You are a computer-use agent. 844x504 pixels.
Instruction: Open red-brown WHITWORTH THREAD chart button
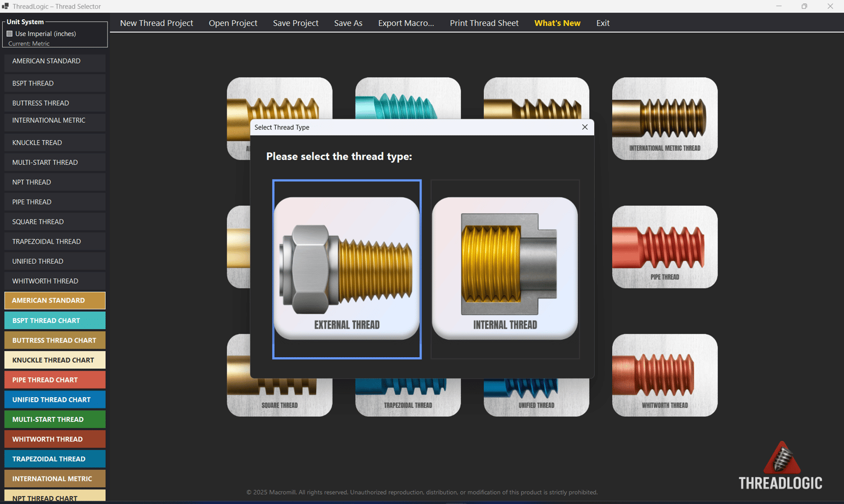[x=55, y=439]
